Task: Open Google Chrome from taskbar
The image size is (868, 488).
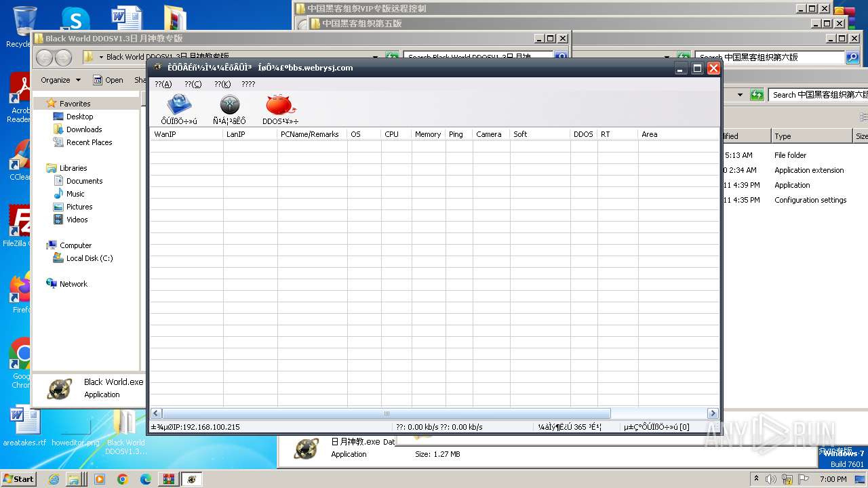Action: 122,479
